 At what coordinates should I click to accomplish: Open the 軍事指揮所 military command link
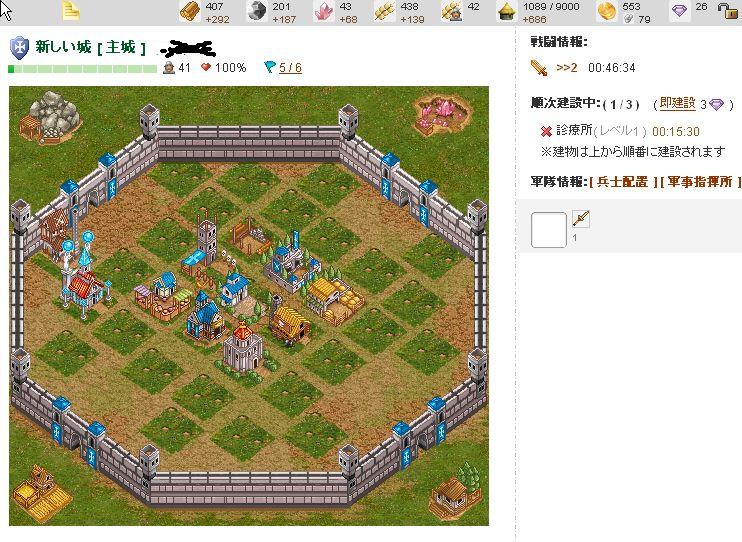coord(699,181)
